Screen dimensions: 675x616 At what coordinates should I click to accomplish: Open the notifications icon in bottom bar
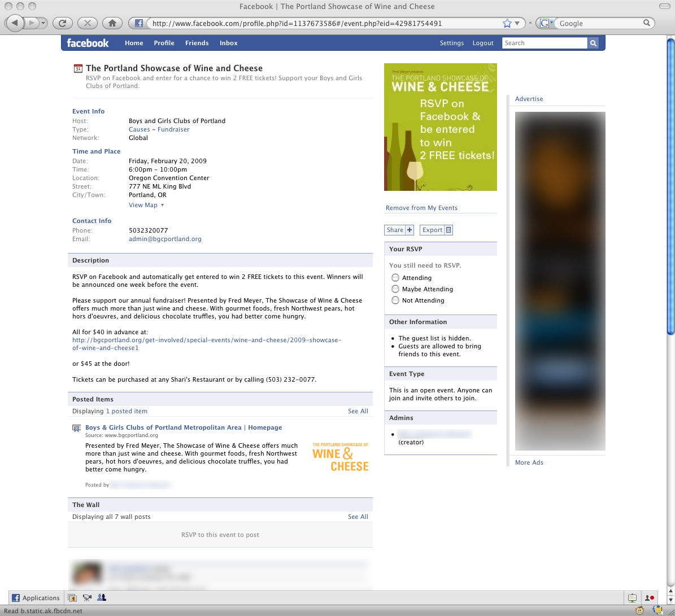(632, 598)
